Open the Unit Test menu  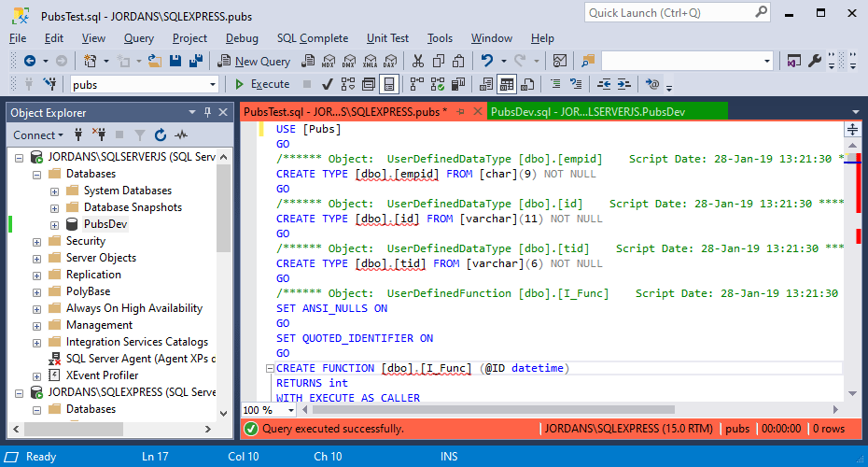click(x=387, y=38)
